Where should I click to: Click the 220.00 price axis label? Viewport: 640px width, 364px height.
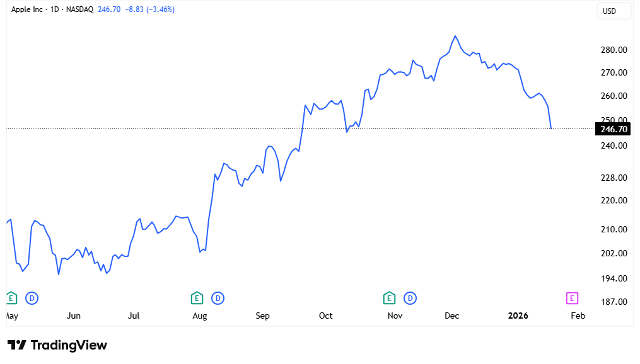[614, 200]
